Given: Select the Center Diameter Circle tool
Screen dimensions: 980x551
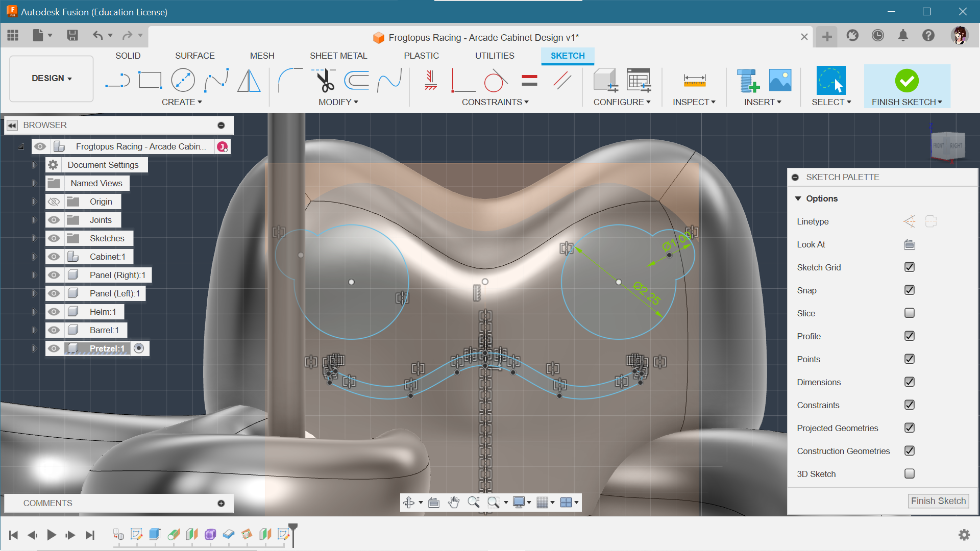Looking at the screenshot, I should coord(183,81).
